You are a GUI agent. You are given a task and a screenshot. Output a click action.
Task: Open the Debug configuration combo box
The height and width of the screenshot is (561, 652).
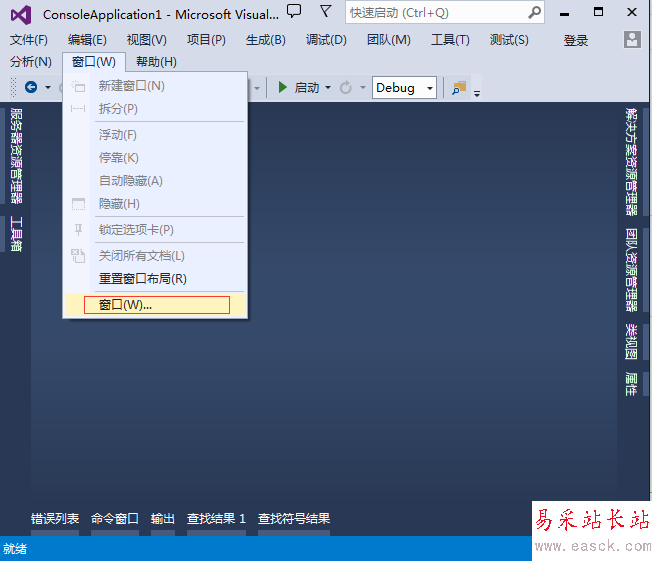click(404, 87)
